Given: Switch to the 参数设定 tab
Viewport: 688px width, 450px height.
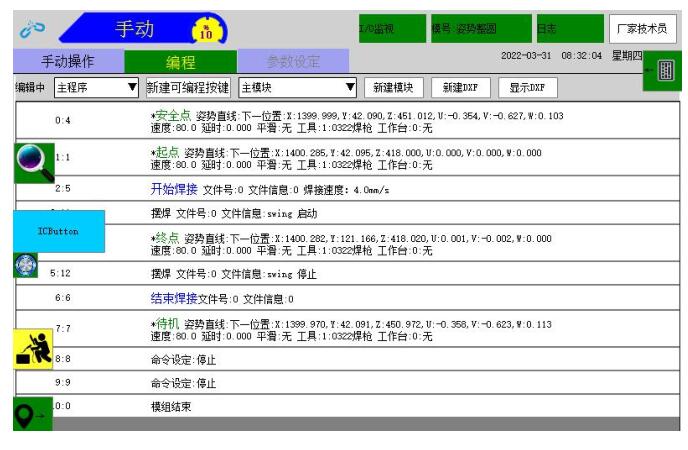Looking at the screenshot, I should coord(293,61).
